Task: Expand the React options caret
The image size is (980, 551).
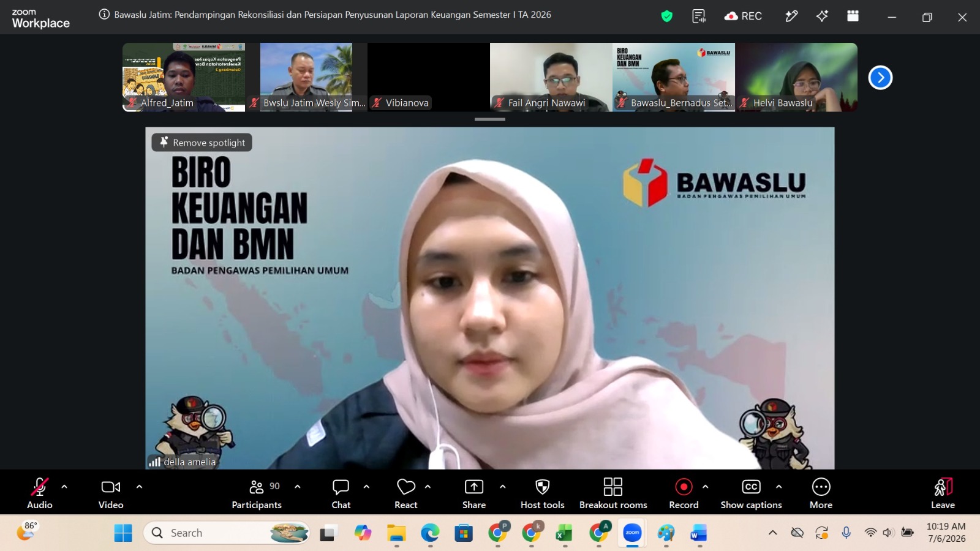Action: tap(428, 487)
